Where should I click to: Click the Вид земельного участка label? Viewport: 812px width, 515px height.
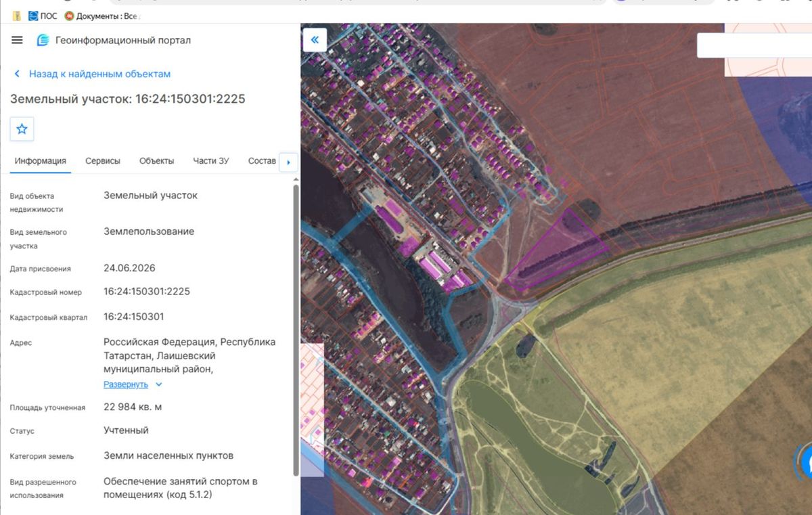(x=39, y=239)
